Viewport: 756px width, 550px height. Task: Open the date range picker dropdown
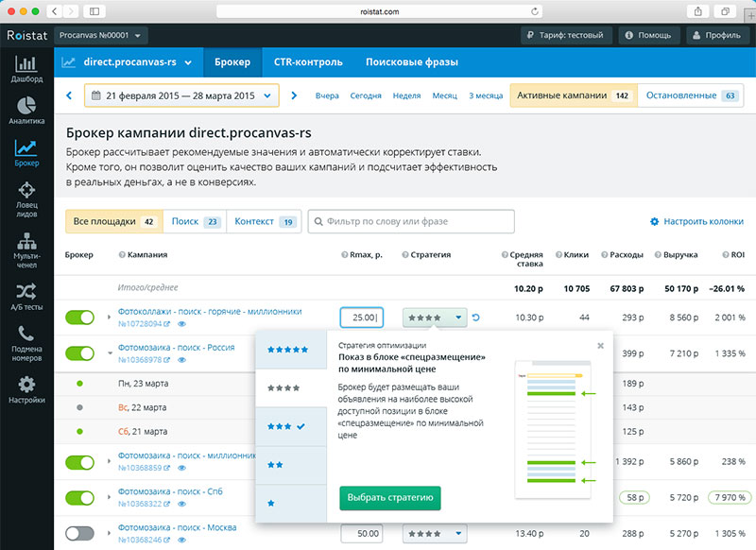tap(181, 95)
